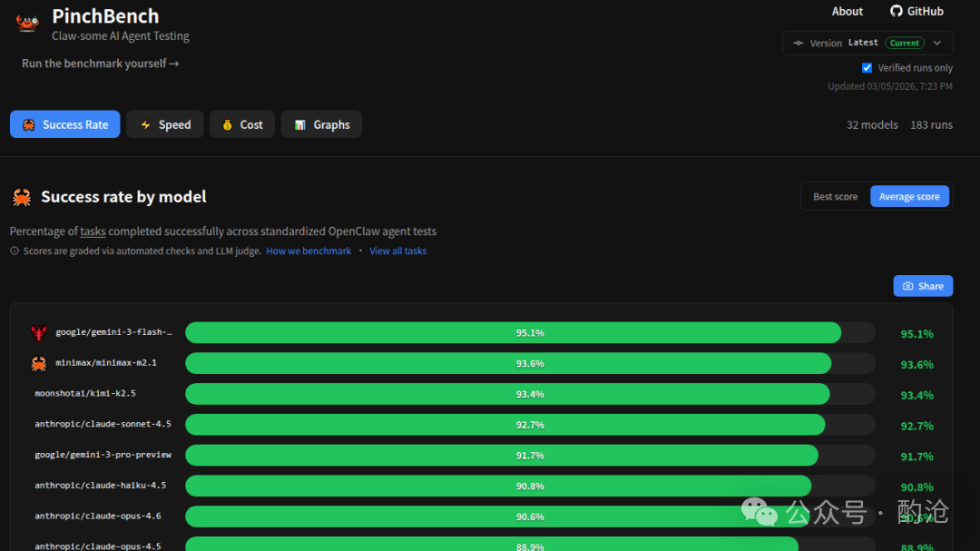Screen dimensions: 980x551
Task: Click model name minimax/minimax-m2.1
Action: pos(106,363)
